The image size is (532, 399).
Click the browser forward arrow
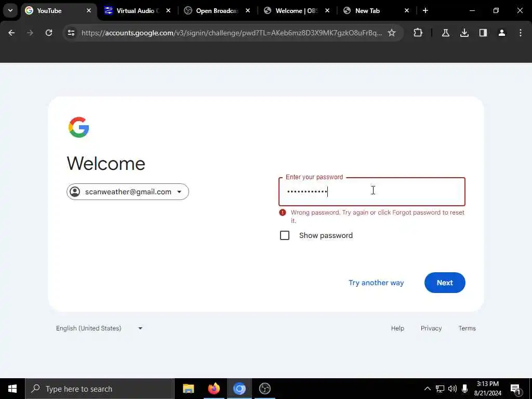30,33
